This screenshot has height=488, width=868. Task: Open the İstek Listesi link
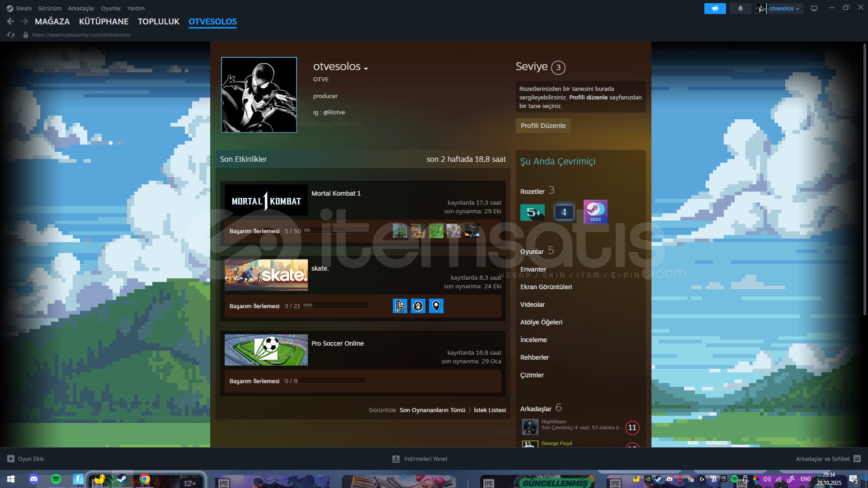[x=490, y=410]
